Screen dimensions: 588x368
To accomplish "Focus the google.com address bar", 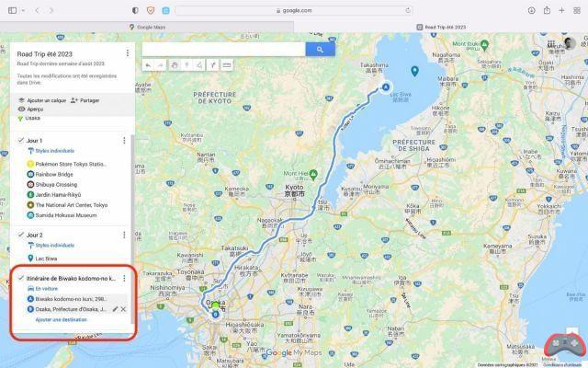I will [294, 10].
